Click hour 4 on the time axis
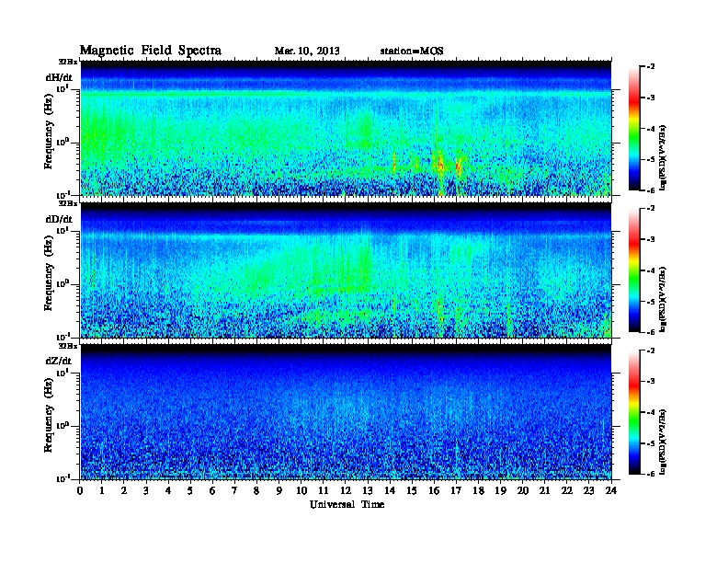 pyautogui.click(x=168, y=491)
